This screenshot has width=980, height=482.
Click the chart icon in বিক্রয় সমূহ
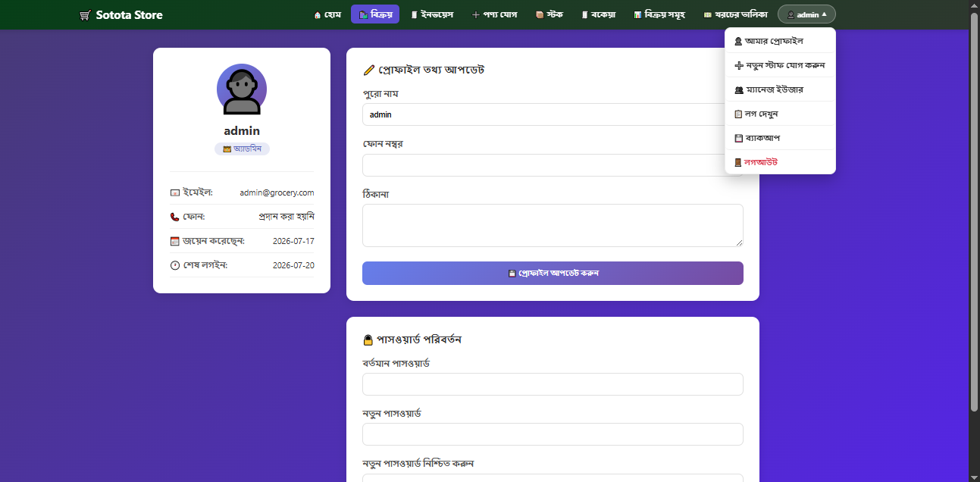coord(637,15)
